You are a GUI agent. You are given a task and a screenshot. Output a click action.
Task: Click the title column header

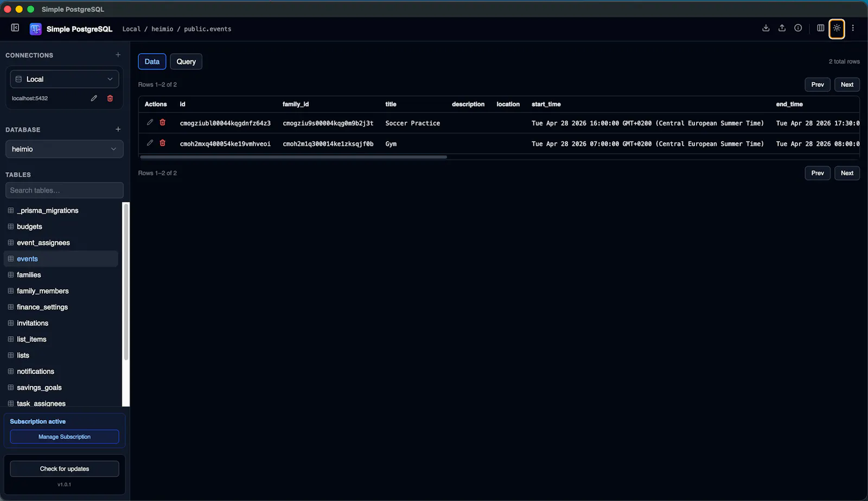pyautogui.click(x=391, y=104)
